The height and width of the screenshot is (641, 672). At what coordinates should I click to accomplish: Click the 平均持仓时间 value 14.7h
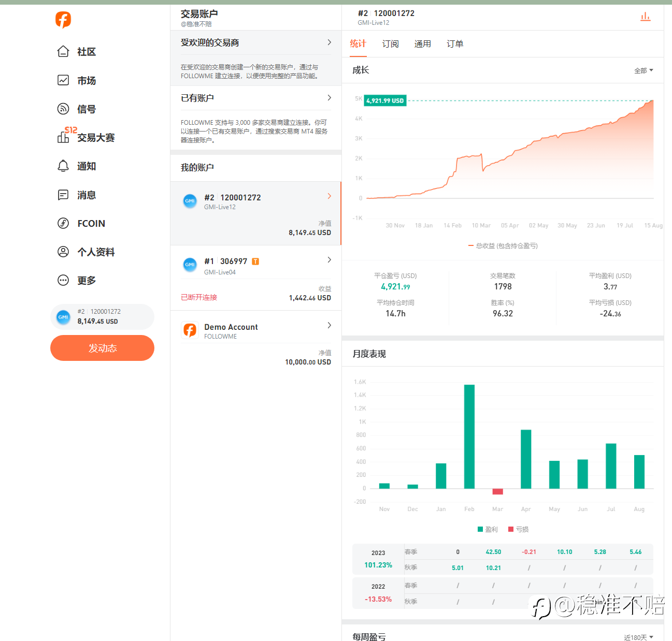tap(395, 314)
